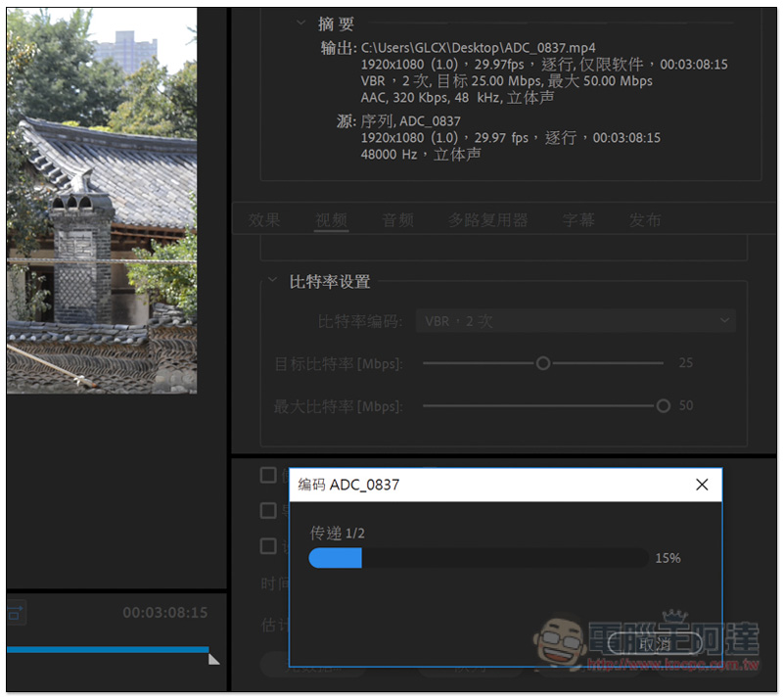
Task: Switch to the 效果 tab
Action: 264,220
